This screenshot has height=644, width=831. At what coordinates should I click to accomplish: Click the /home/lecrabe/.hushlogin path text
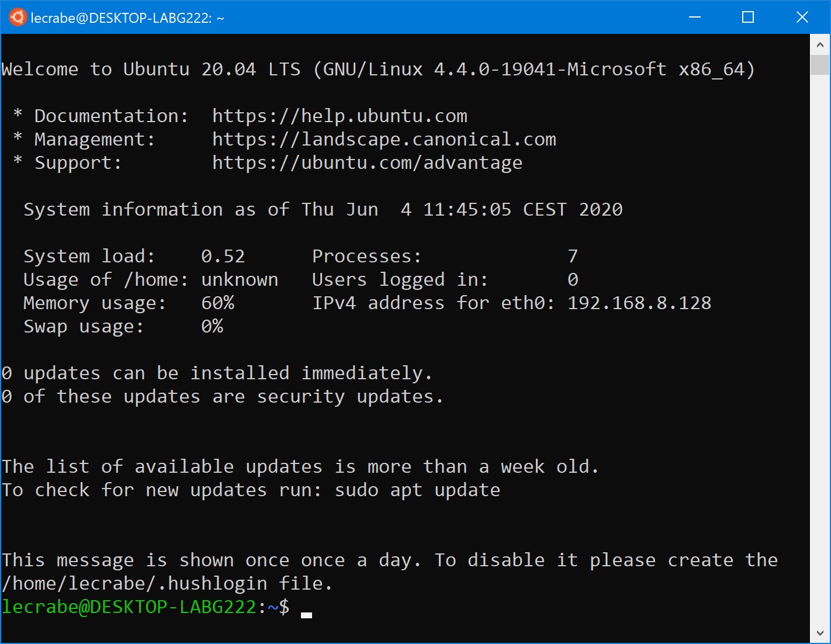click(x=134, y=583)
